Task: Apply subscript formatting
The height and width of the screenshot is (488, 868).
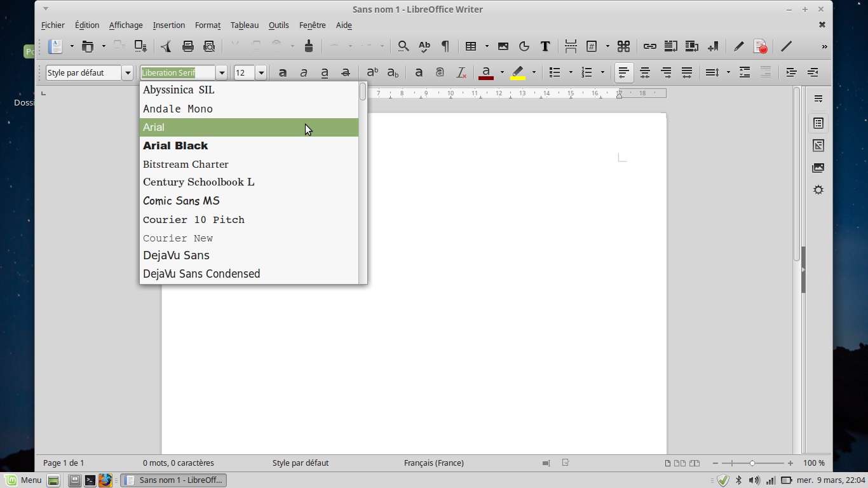Action: tap(393, 72)
